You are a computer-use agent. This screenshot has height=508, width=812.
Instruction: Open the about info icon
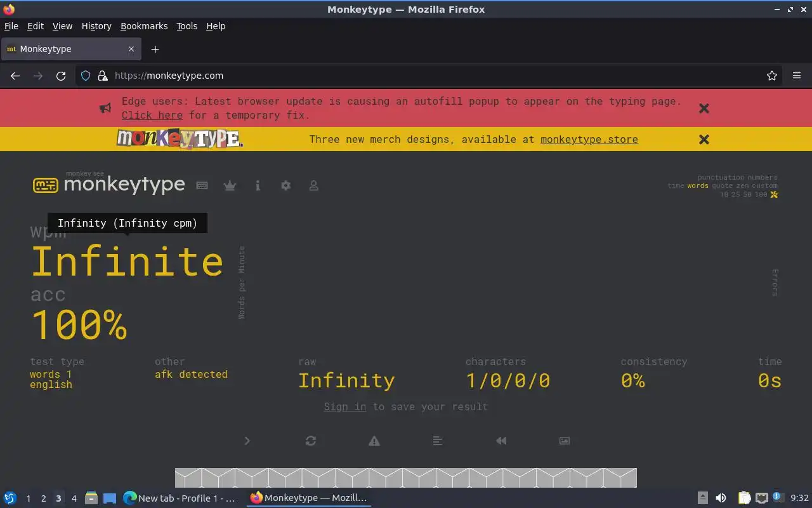(258, 185)
